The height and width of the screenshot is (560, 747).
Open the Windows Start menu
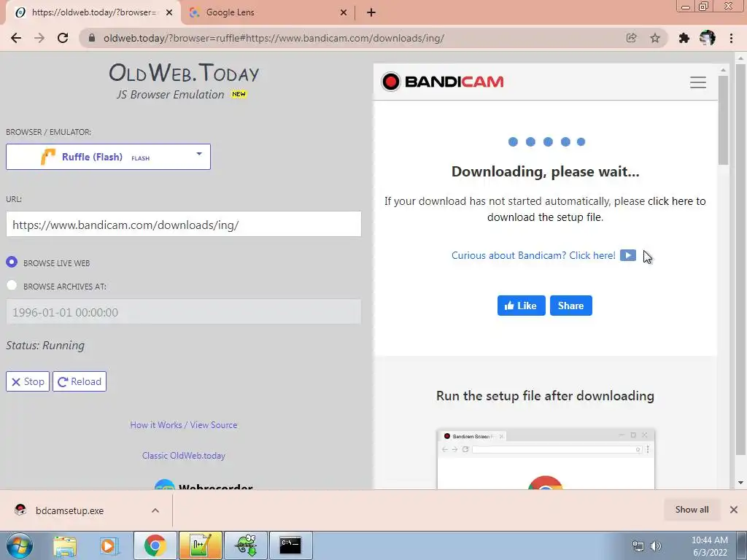(20, 545)
